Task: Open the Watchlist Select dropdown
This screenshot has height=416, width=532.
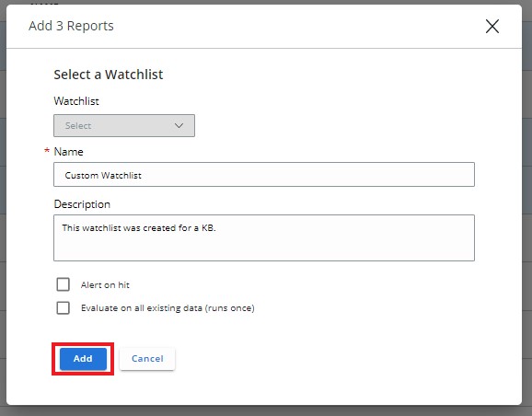Action: coord(124,125)
